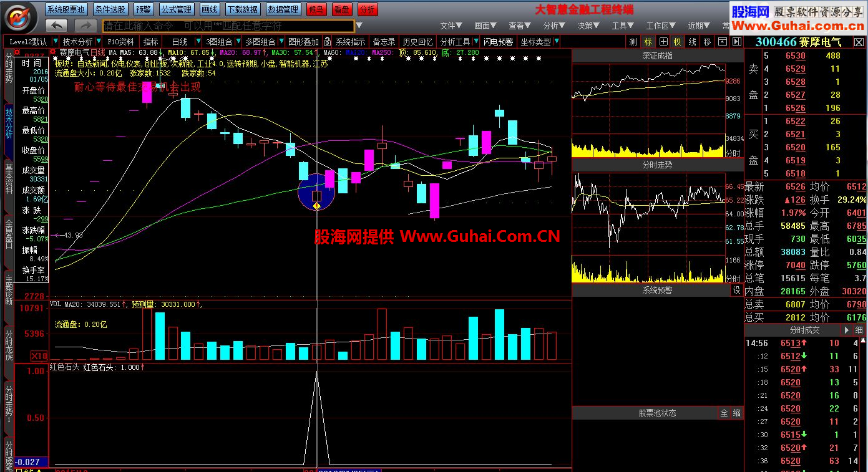Click the red 候鸟 button
Viewport: 868px width, 472px height.
(x=317, y=9)
